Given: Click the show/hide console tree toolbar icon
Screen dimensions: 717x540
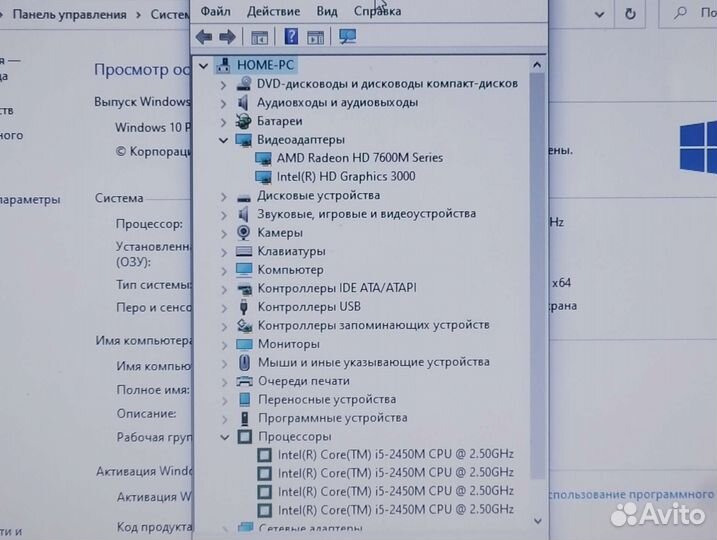Looking at the screenshot, I should pos(259,37).
